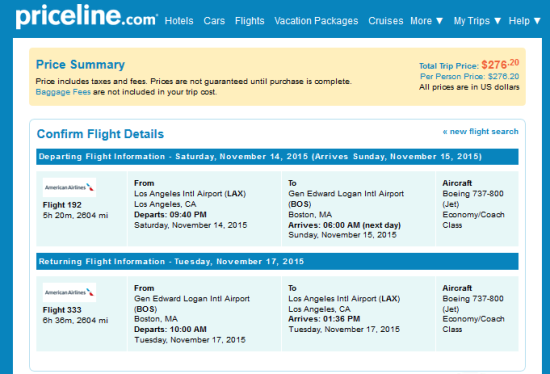Screen dimensions: 550x374
Task: Open the Hotels menu item
Action: point(179,21)
